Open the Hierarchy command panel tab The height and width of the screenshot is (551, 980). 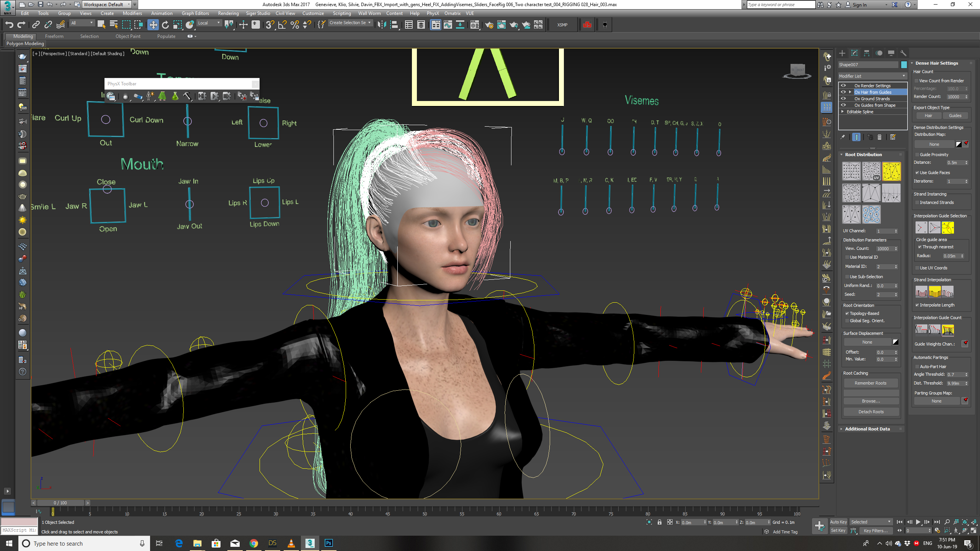867,53
